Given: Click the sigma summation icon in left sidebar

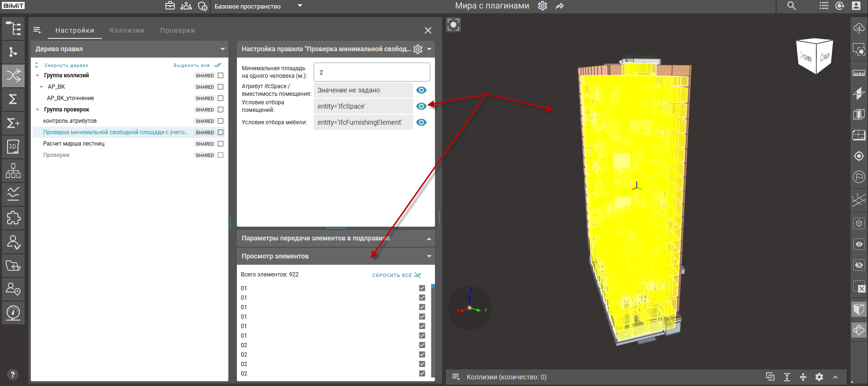Looking at the screenshot, I should coord(13,99).
